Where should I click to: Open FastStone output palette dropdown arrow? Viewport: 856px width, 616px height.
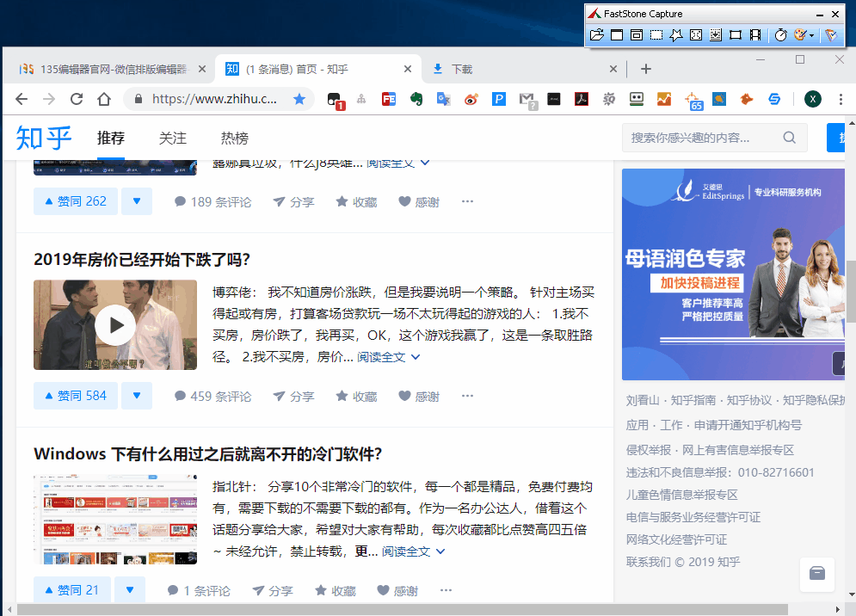pyautogui.click(x=812, y=35)
